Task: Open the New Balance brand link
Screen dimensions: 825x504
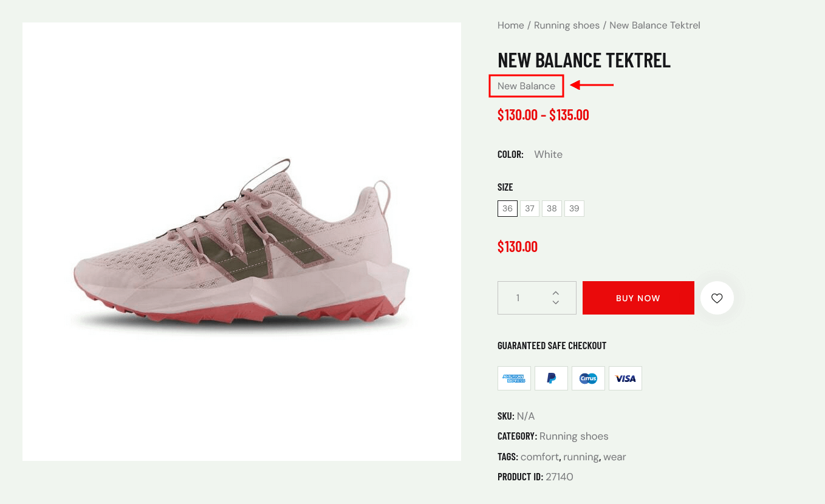Action: [526, 86]
